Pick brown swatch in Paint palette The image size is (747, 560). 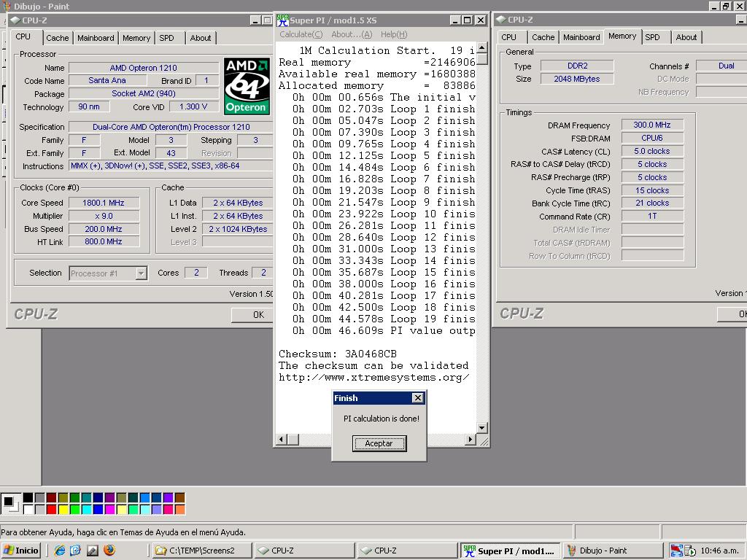(179, 498)
